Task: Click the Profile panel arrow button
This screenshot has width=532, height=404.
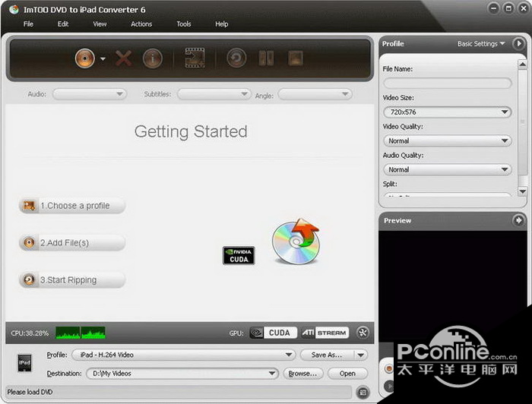Action: [518, 43]
